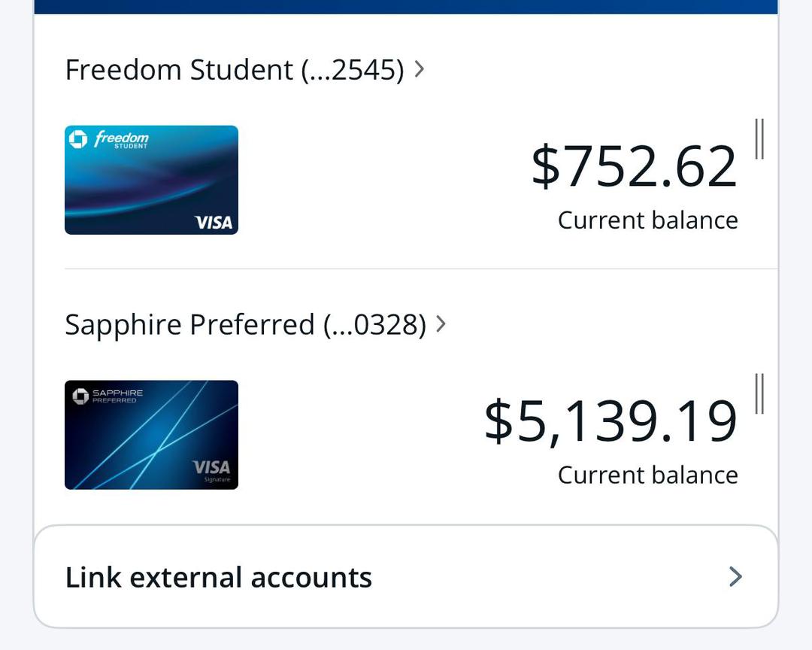
Task: Click Current balance label under $5,139.19
Action: tap(647, 475)
